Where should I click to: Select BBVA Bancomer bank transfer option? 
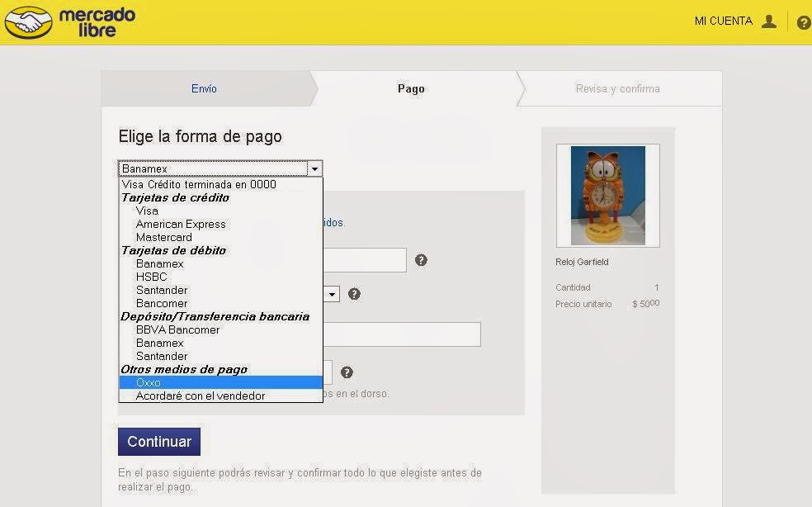pyautogui.click(x=177, y=329)
